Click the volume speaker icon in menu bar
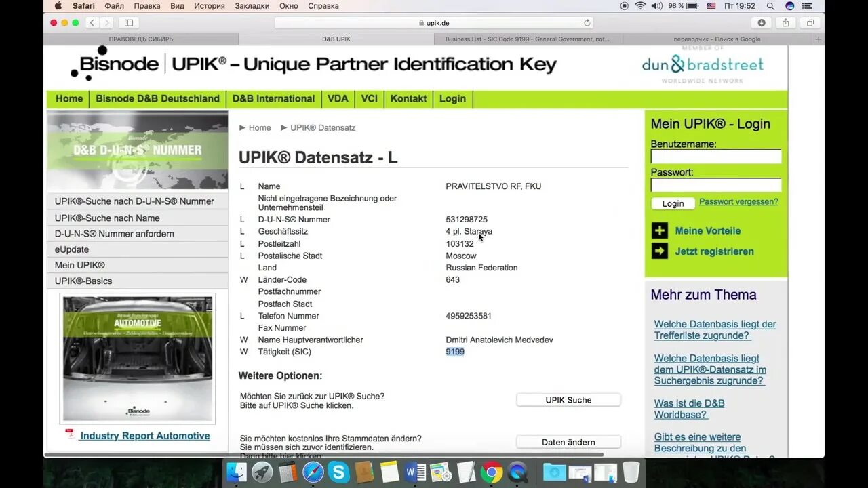 click(x=656, y=6)
